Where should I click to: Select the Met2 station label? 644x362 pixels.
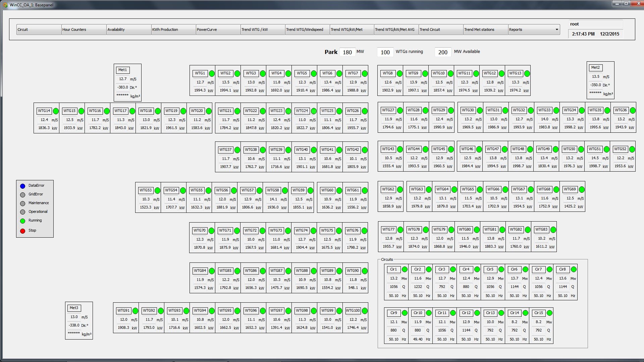pyautogui.click(x=595, y=68)
